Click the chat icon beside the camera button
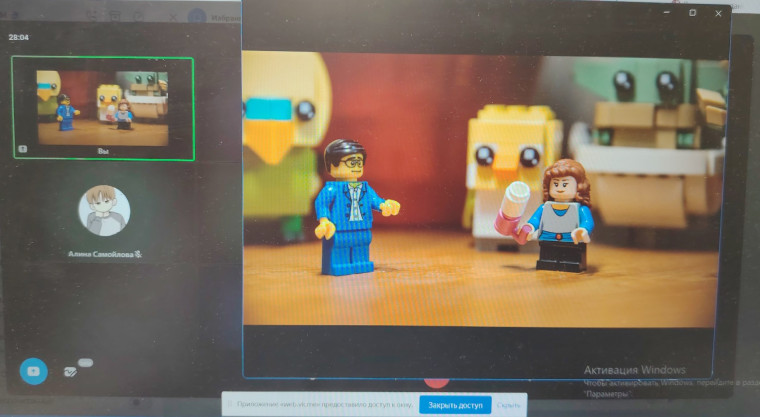The height and width of the screenshot is (417, 760). click(70, 372)
